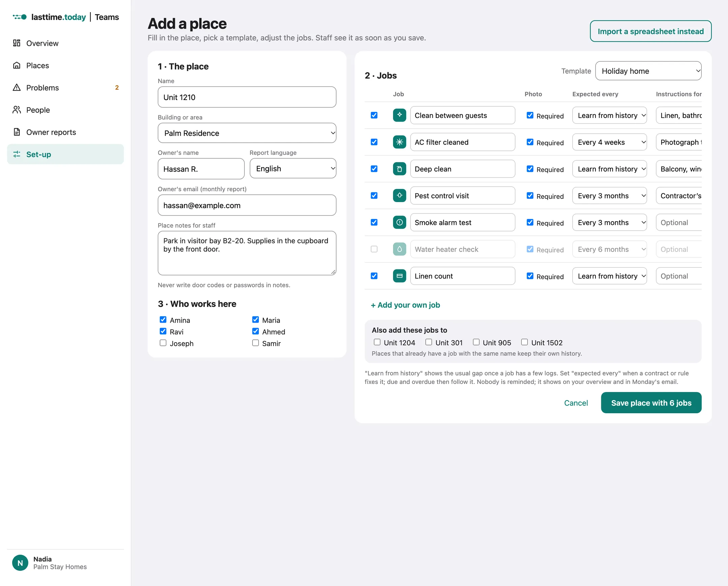Tick the Samir staff checkbox
Image resolution: width=728 pixels, height=586 pixels.
click(255, 343)
